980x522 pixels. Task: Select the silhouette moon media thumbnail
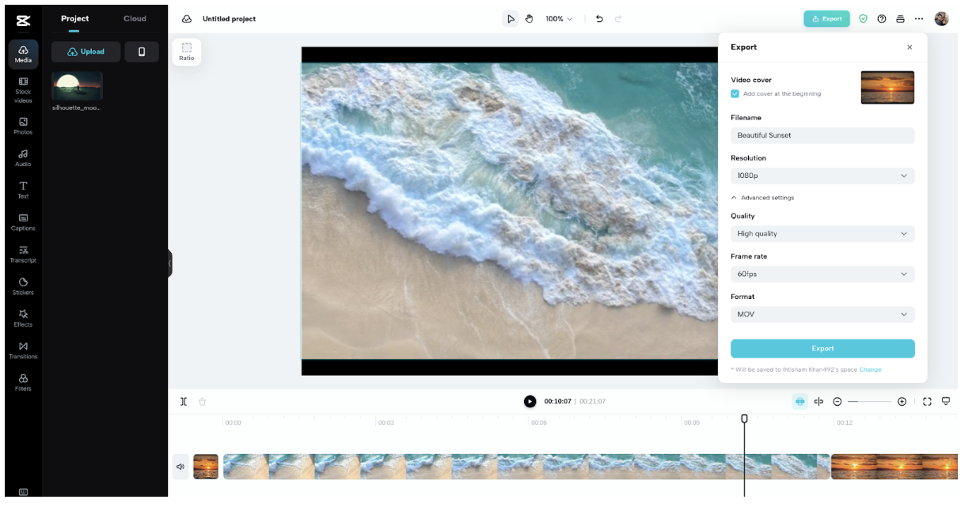pos(77,85)
